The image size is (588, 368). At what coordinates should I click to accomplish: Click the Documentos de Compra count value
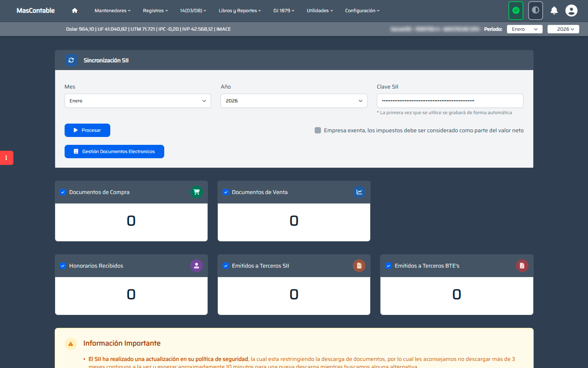coord(131,221)
